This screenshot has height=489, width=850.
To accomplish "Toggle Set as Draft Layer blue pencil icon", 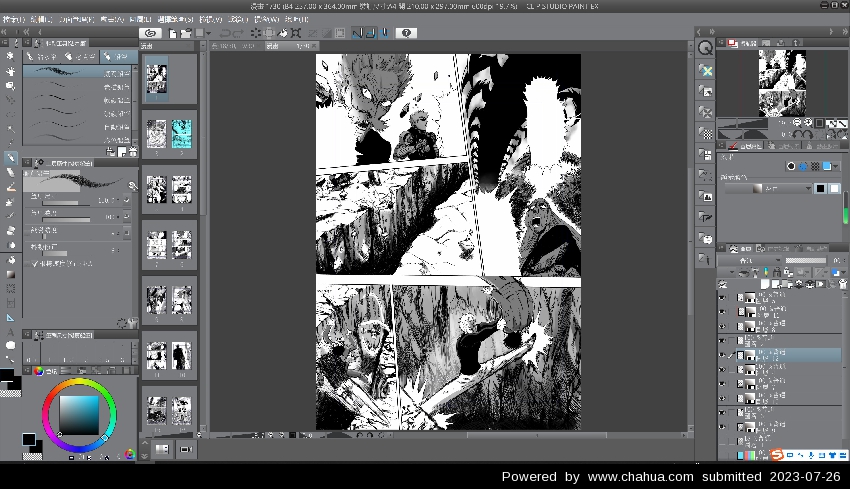I will tap(765, 272).
